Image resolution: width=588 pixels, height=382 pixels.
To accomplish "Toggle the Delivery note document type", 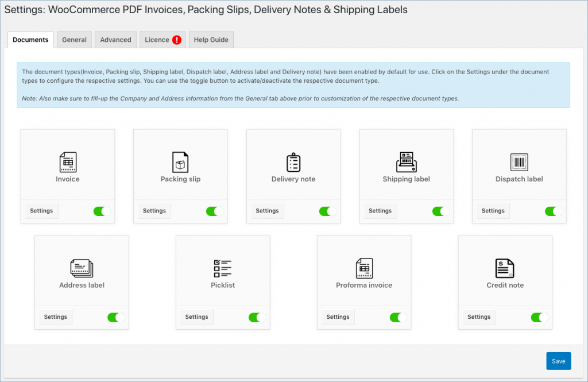I will click(328, 211).
